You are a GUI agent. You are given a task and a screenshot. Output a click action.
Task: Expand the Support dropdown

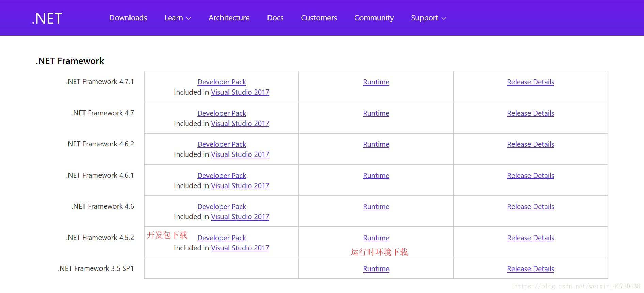[x=428, y=18]
